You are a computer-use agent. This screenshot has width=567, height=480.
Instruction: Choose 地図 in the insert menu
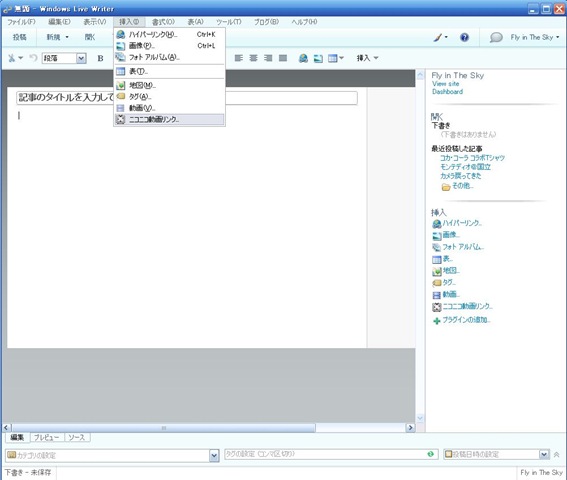coord(169,85)
